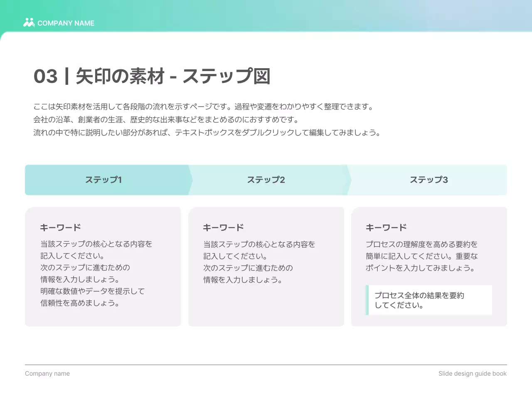532x399 pixels.
Task: Select the '明確な数値やデータを提示して' text line
Action: coord(92,291)
